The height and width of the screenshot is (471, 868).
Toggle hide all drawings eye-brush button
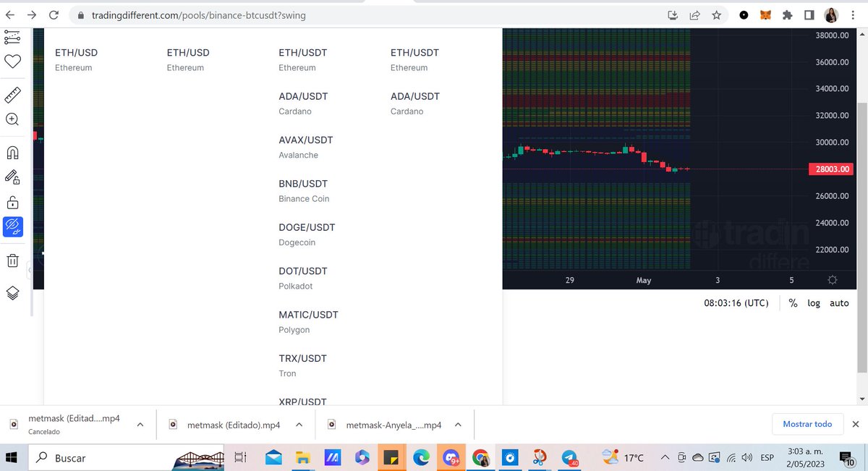click(12, 226)
